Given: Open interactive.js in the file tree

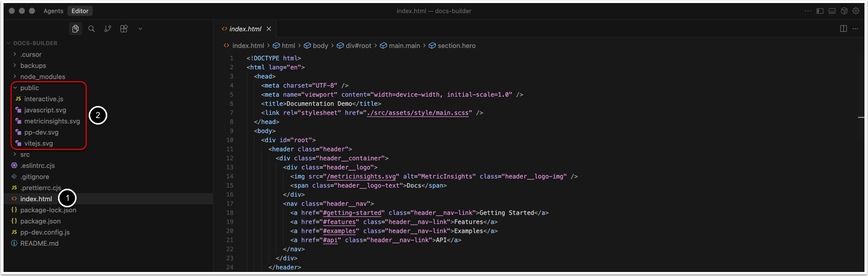Looking at the screenshot, I should pyautogui.click(x=43, y=99).
